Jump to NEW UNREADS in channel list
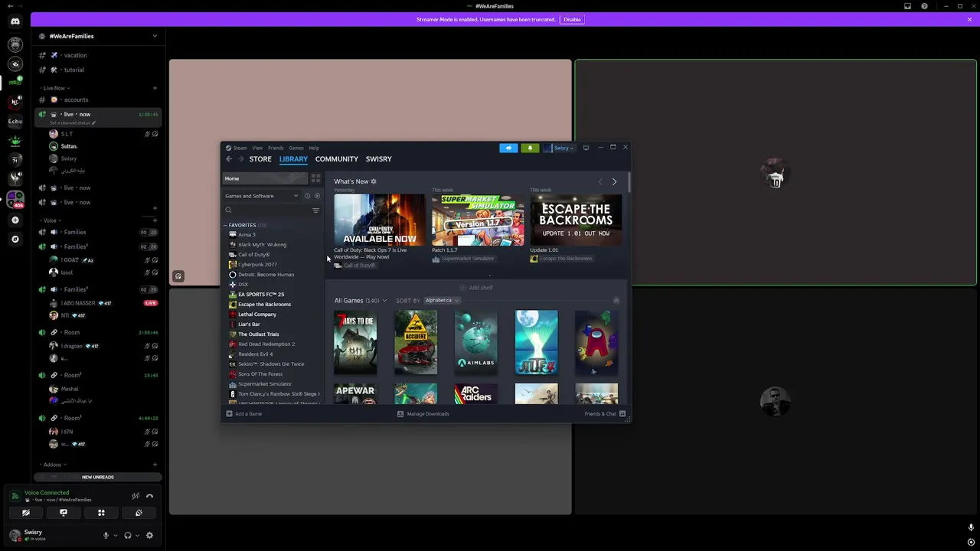This screenshot has width=980, height=551. pyautogui.click(x=98, y=477)
